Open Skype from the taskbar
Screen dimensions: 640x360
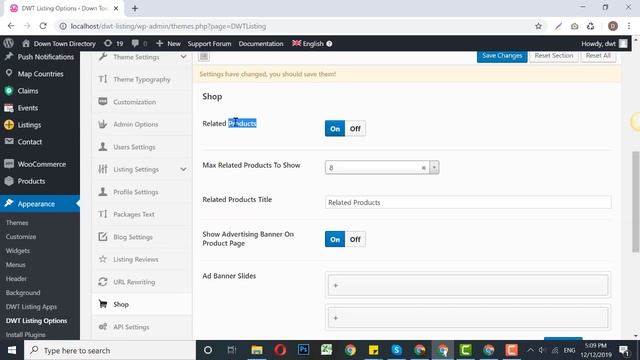tap(396, 350)
